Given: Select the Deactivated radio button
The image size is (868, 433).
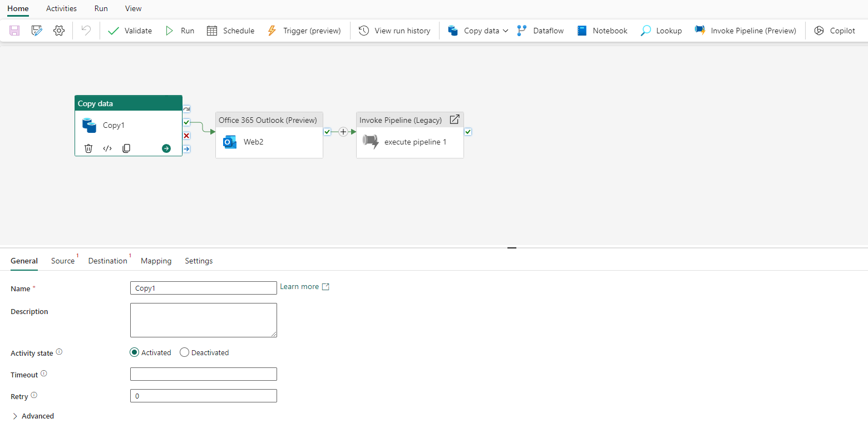Looking at the screenshot, I should click(x=184, y=352).
